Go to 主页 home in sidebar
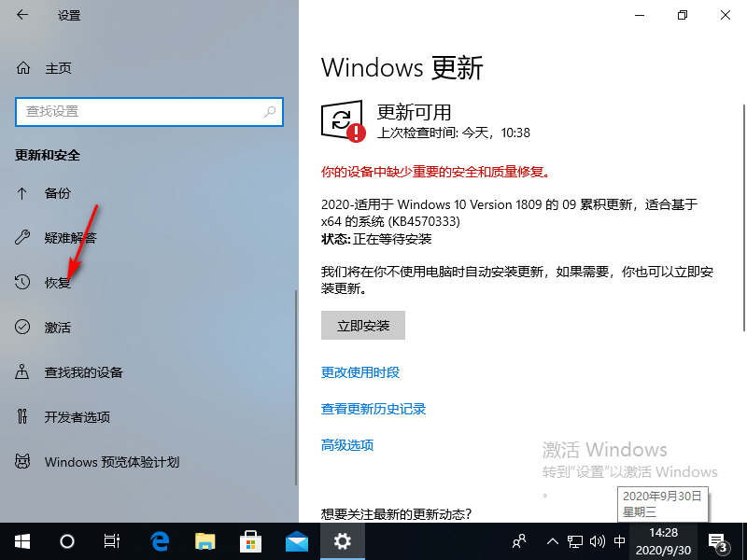747x560 pixels. click(58, 68)
